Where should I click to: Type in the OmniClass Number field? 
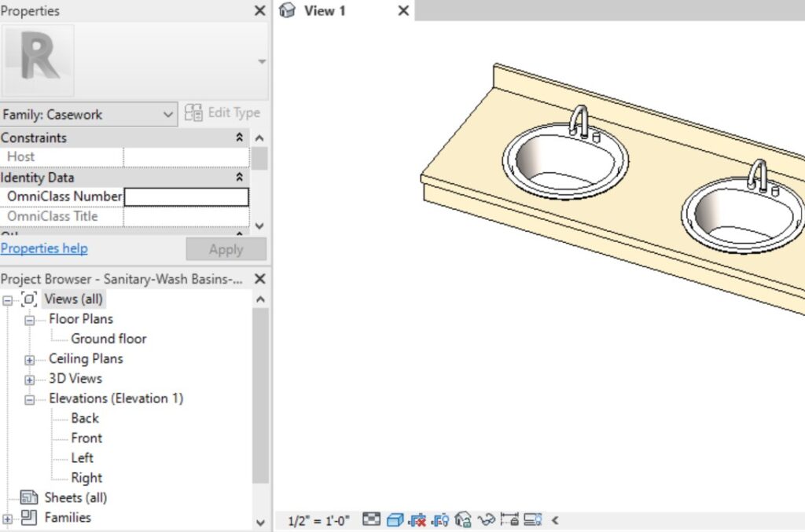tap(186, 196)
